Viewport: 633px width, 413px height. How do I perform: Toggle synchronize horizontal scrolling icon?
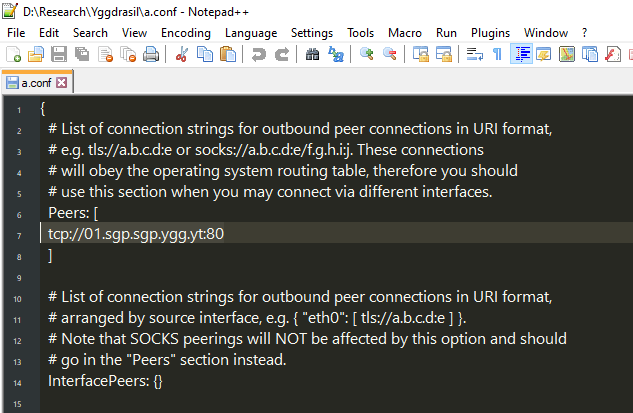pos(444,54)
